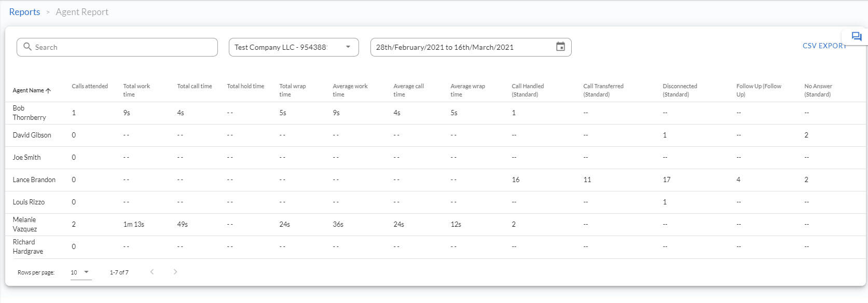The height and width of the screenshot is (303, 868).
Task: Go to next page arrow
Action: point(175,272)
